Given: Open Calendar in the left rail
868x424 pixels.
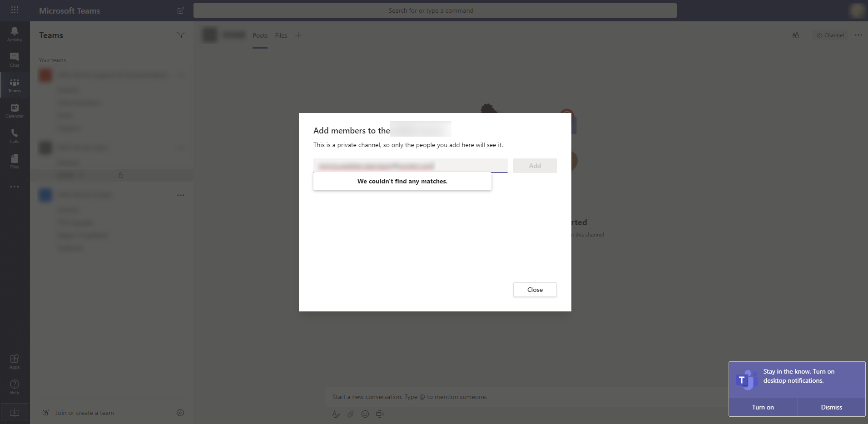Looking at the screenshot, I should (x=15, y=110).
